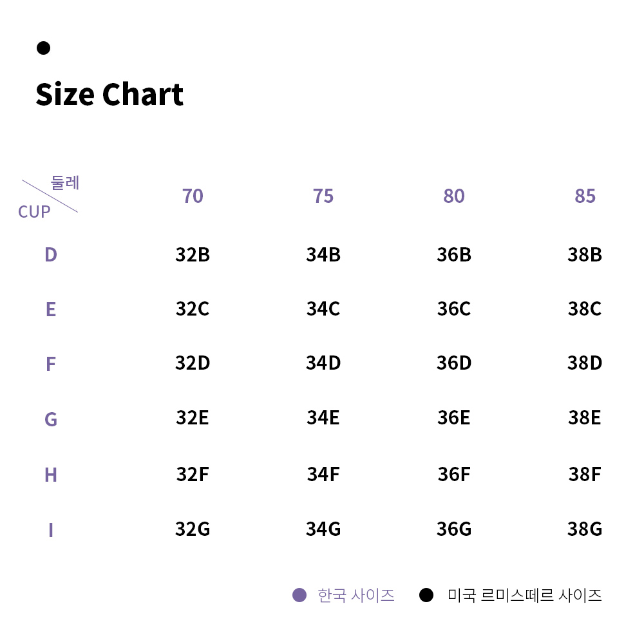Screen dimensions: 644x644
Task: Click the black bullet dot above Size Chart
Action: (43, 48)
